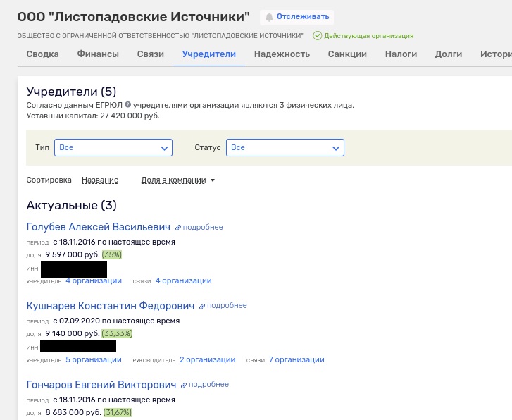Click the ЕГРЮЛ question mark help icon
Image resolution: width=512 pixels, height=420 pixels.
[128, 105]
